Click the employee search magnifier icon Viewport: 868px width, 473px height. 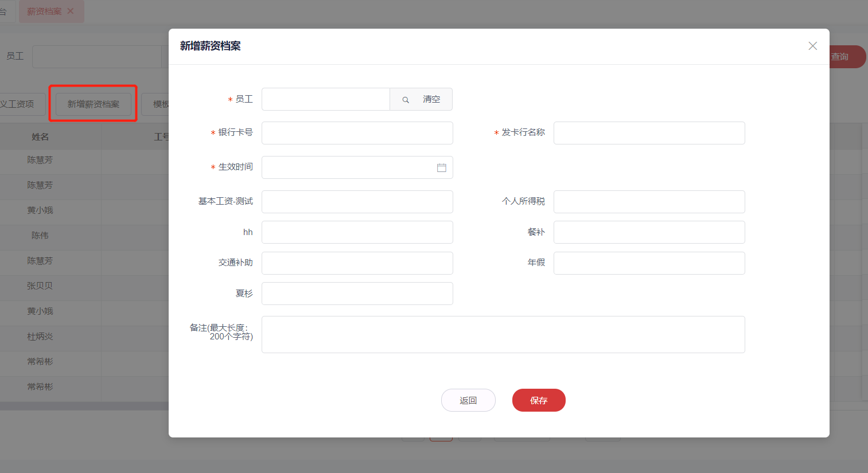[x=406, y=100]
